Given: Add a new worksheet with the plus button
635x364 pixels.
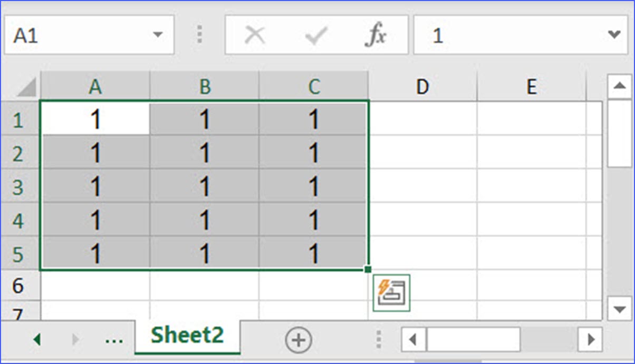Looking at the screenshot, I should (299, 340).
